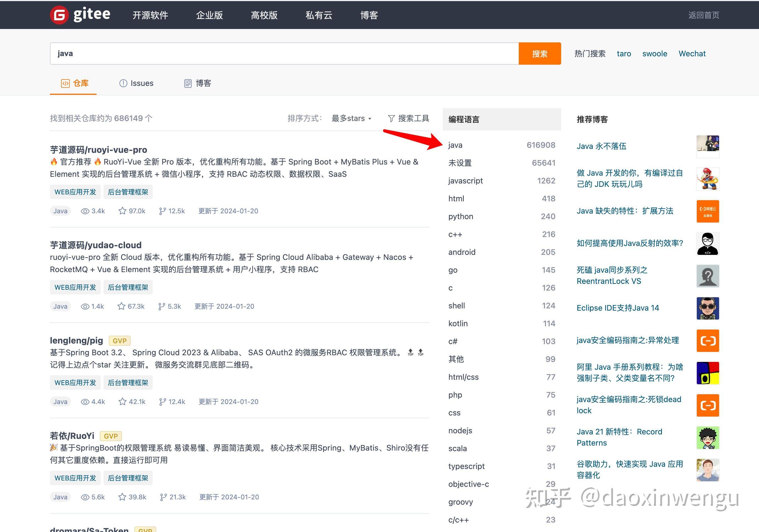Open blog 如何提高使用Java反射的效率?

coord(630,243)
